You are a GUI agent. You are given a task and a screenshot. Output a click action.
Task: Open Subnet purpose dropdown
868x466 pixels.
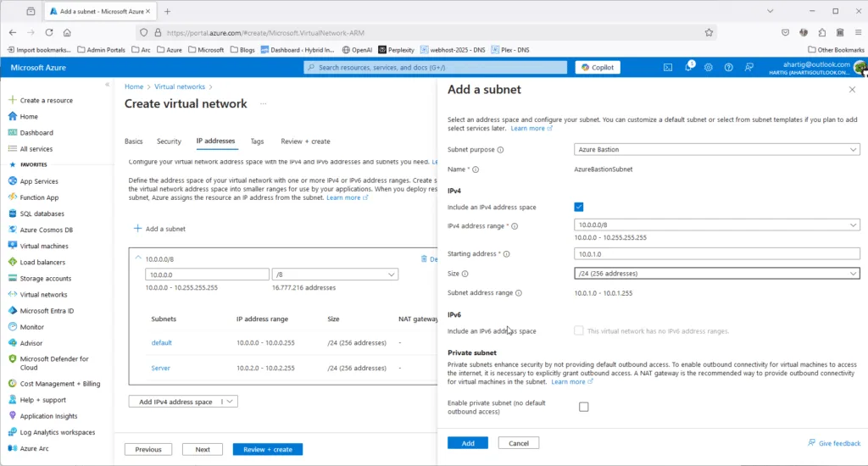tap(716, 149)
